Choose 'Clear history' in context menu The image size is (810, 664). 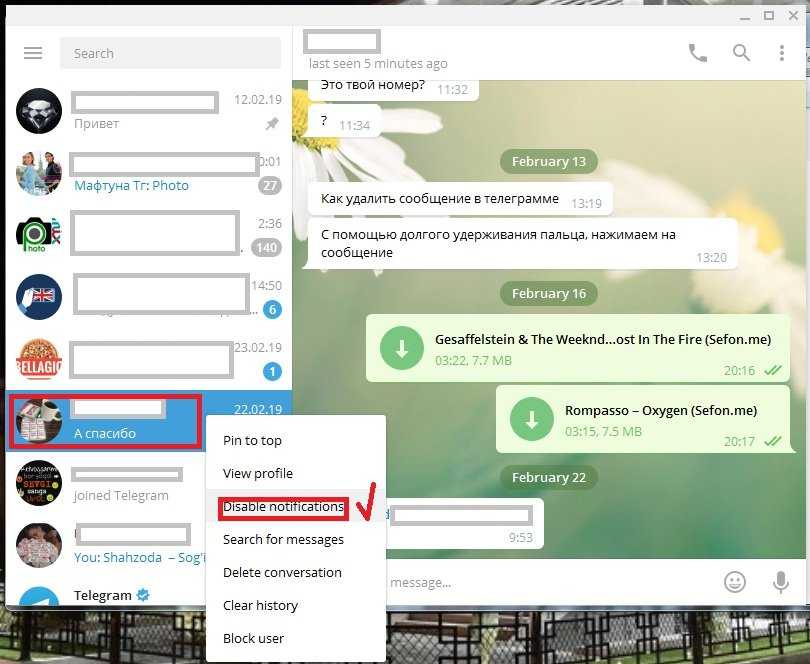tap(295, 605)
